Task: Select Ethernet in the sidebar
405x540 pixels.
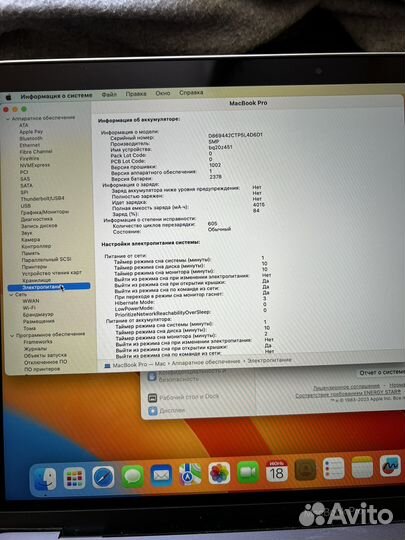Action: point(30,145)
